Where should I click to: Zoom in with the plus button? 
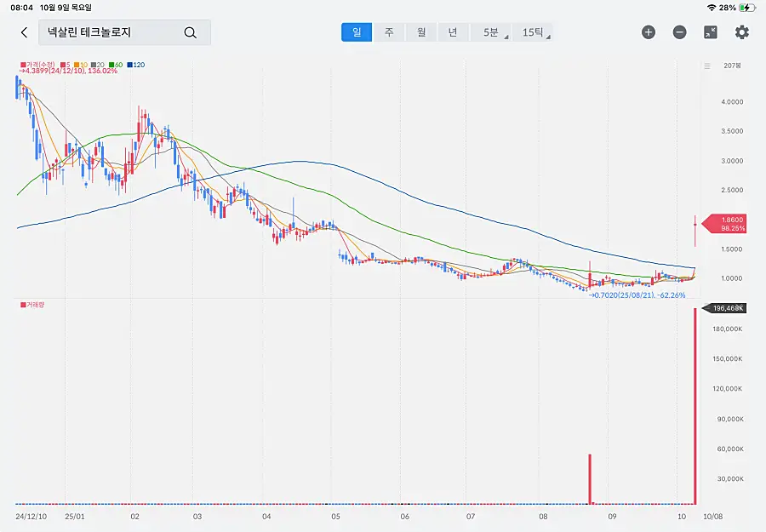[x=649, y=32]
